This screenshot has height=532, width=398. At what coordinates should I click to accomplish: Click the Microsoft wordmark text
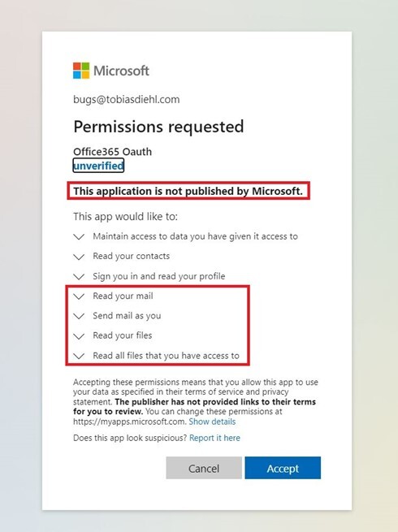(121, 71)
